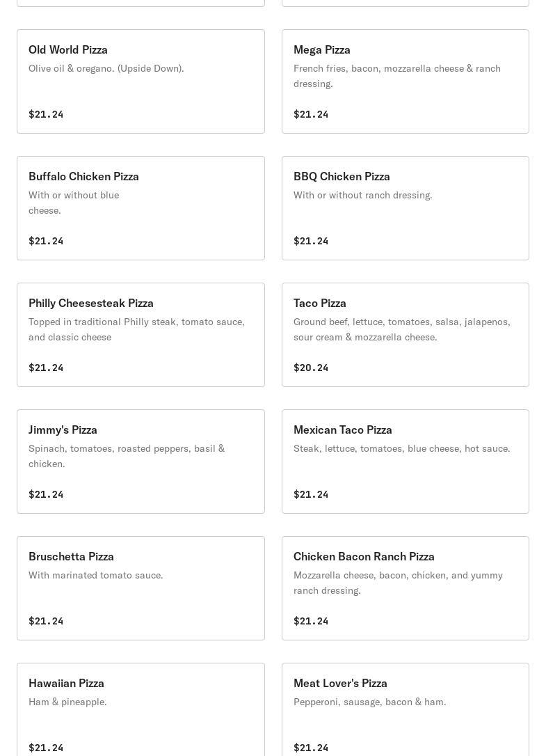This screenshot has width=546, height=756.
Task: Open the Chicken Bacon Ranch Pizza card
Action: click(405, 588)
